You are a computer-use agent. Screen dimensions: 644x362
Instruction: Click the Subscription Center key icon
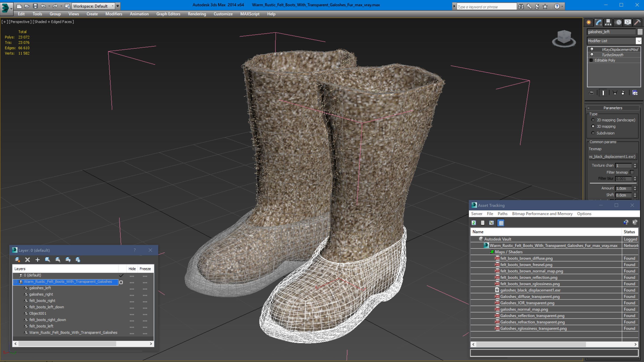click(529, 6)
